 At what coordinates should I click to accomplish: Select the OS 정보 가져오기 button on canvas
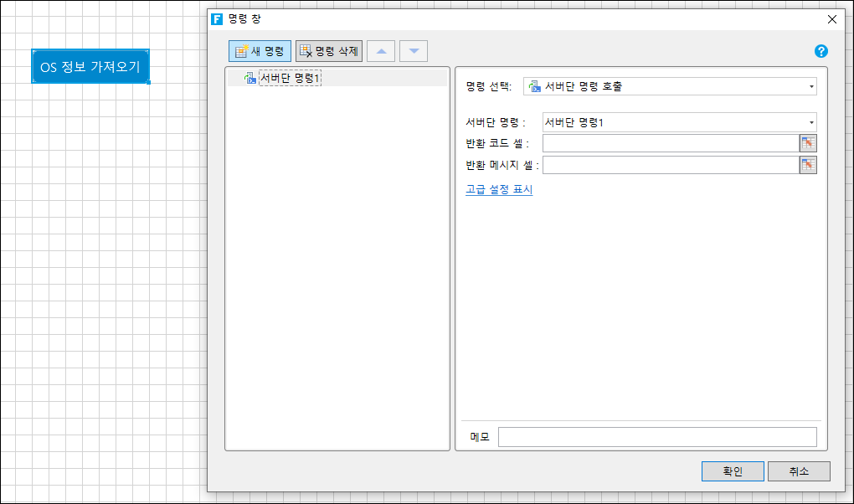90,66
